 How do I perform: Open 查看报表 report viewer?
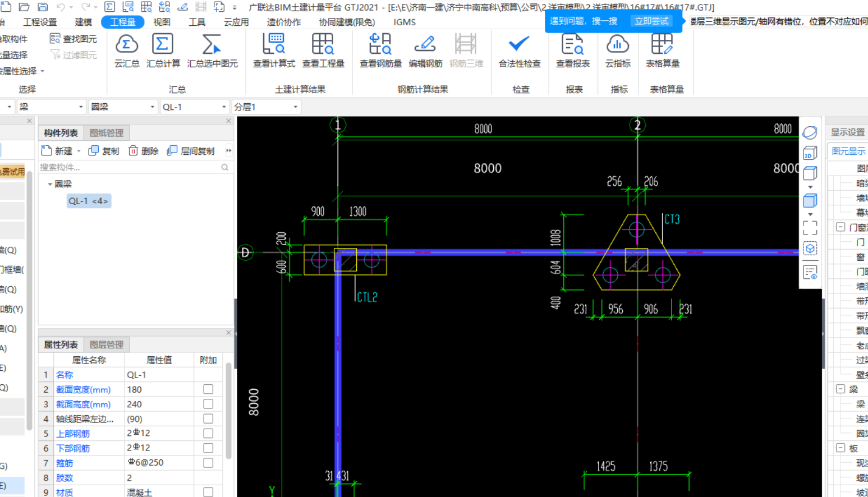573,51
